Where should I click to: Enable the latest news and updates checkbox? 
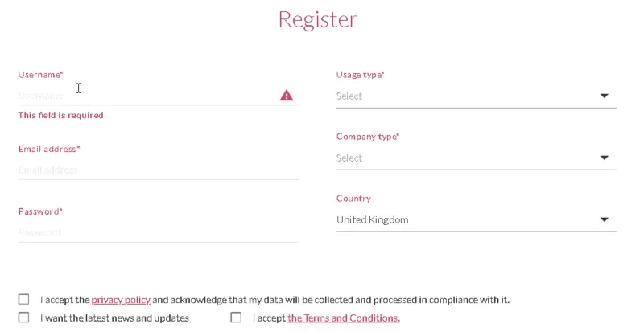[24, 318]
